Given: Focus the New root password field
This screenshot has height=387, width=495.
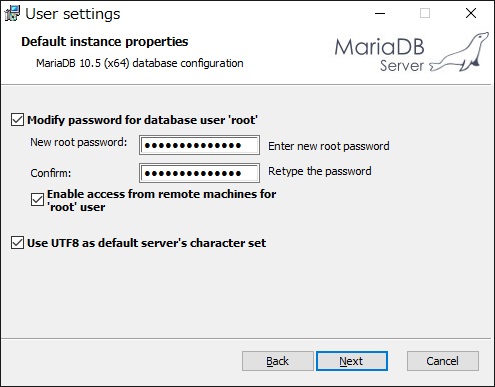Looking at the screenshot, I should 199,145.
